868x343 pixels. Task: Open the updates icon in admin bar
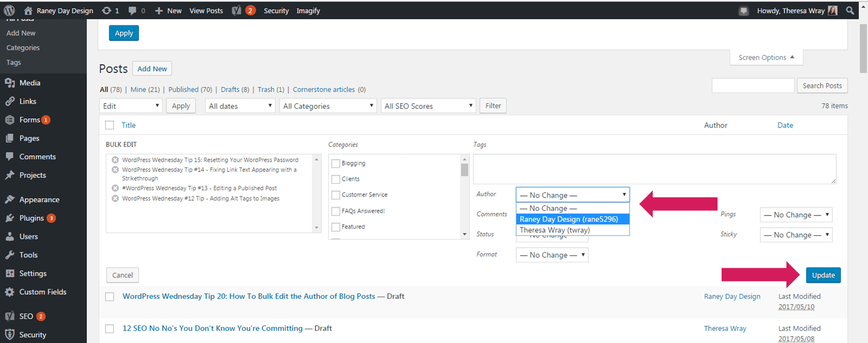tap(106, 10)
